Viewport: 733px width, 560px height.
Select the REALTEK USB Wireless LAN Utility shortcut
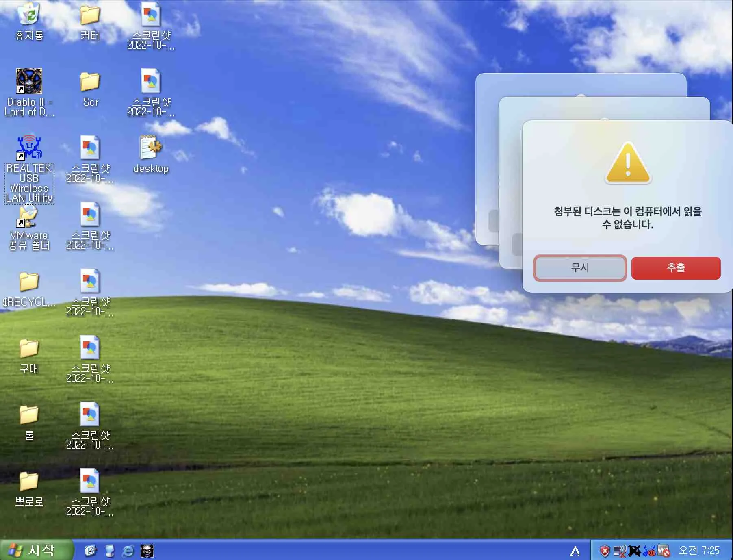(x=29, y=169)
